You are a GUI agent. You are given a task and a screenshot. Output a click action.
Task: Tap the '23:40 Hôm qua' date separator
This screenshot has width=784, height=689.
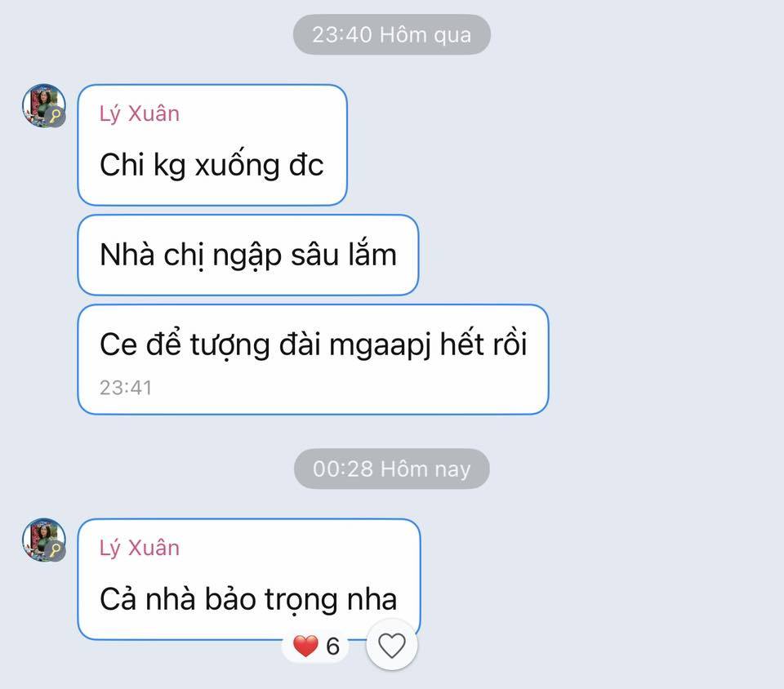point(391,34)
